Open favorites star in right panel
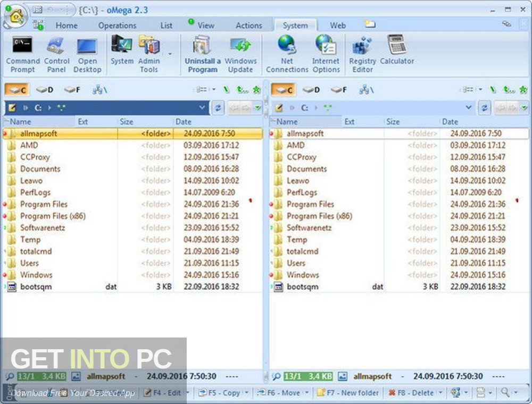Image resolution: width=532 pixels, height=404 pixels. 523,89
